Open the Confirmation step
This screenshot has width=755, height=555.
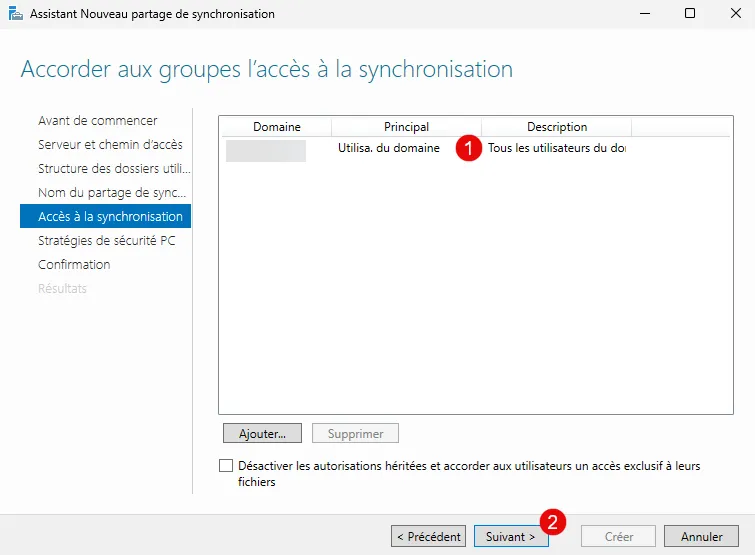74,265
